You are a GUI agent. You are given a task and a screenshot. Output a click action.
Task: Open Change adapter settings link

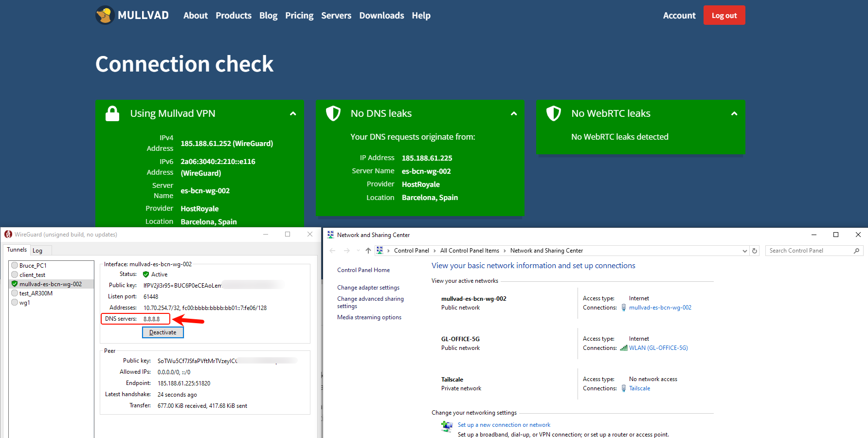coord(368,288)
